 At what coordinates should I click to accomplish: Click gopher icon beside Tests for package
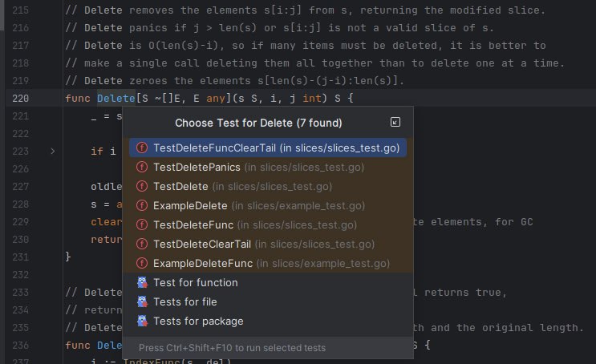142,321
